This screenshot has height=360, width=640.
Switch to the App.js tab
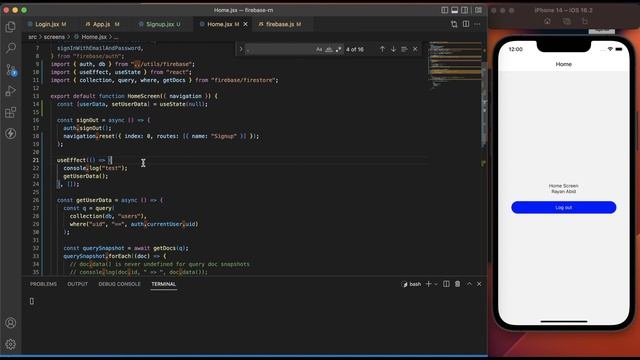point(102,24)
